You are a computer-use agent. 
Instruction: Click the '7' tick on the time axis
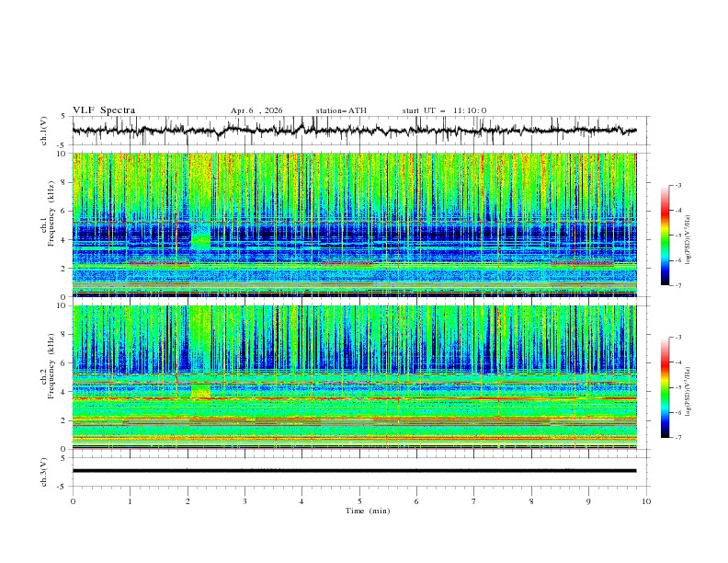click(474, 501)
